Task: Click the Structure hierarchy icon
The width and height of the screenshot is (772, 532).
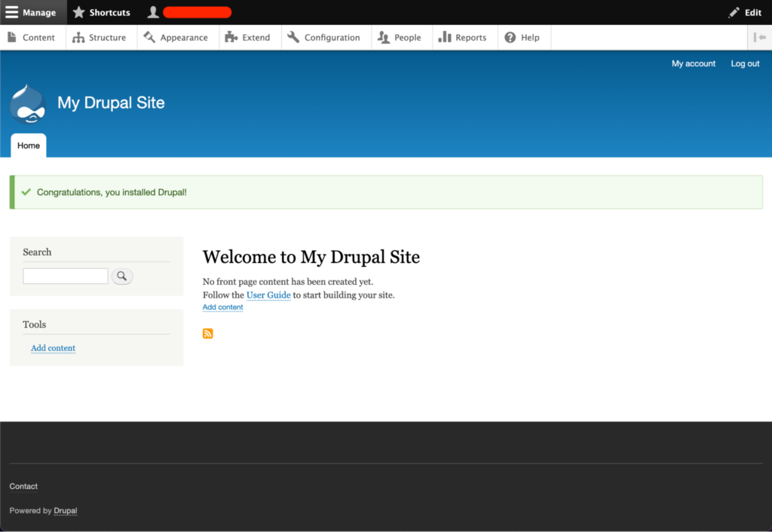Action: click(78, 38)
